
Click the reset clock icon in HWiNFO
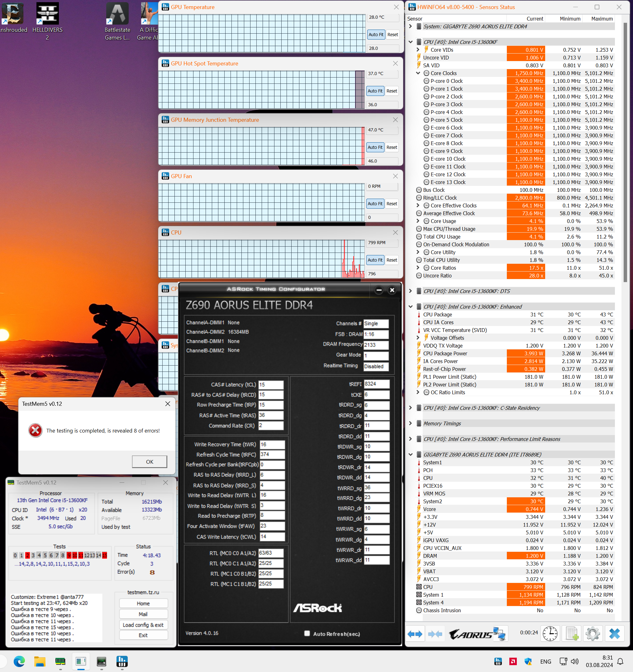click(x=550, y=634)
